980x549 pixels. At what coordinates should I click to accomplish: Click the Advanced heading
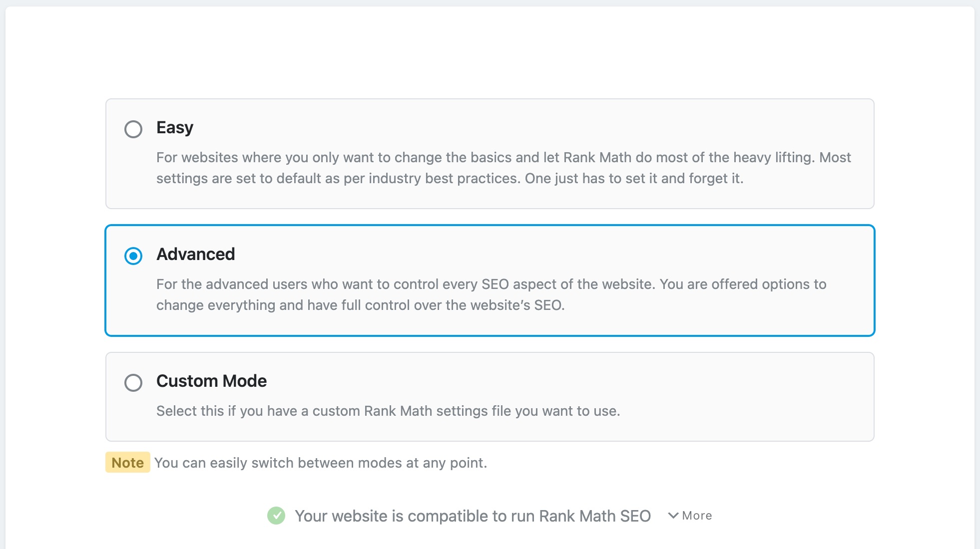pos(195,255)
